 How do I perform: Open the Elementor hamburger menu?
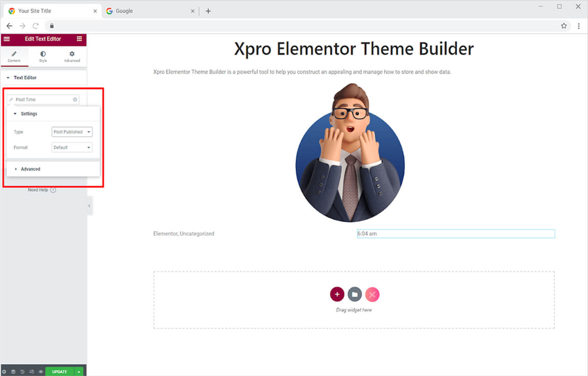[x=7, y=39]
